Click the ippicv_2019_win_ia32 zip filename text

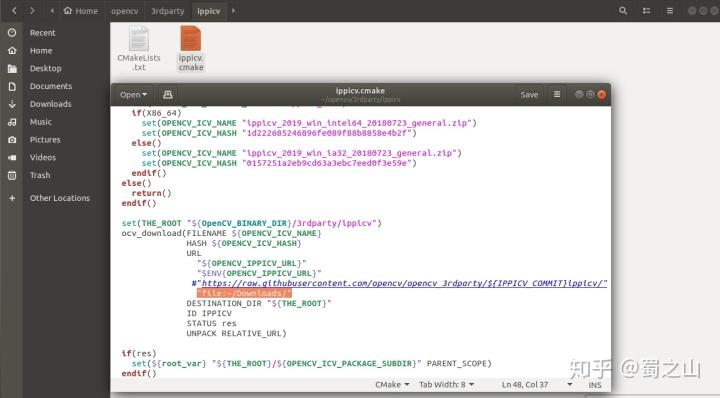point(351,153)
